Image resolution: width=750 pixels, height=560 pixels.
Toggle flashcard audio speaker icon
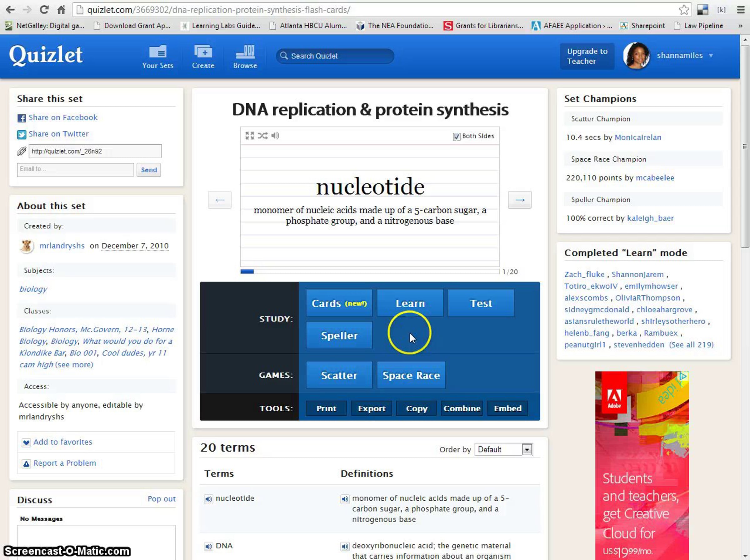[x=275, y=136]
